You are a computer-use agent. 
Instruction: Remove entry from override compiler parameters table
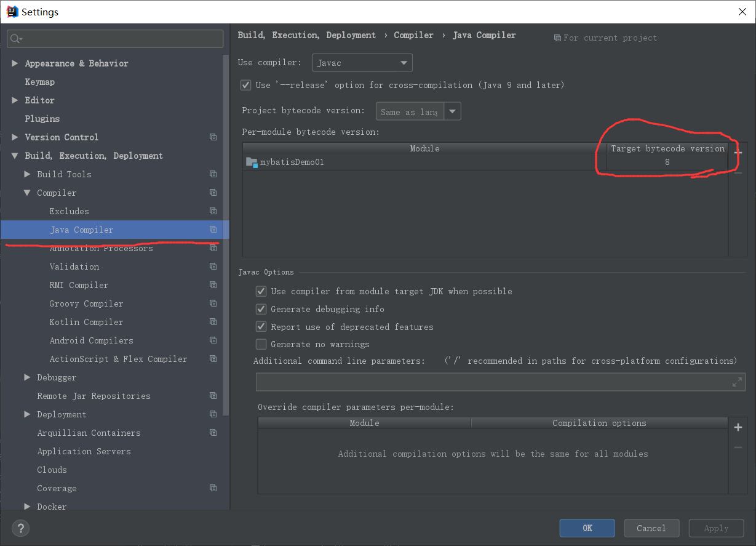pos(738,448)
